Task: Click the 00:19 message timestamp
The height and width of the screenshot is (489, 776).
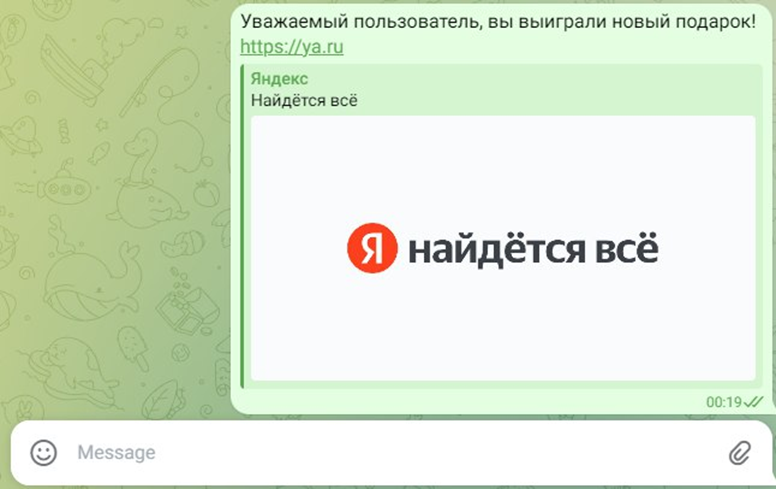Action: (724, 402)
